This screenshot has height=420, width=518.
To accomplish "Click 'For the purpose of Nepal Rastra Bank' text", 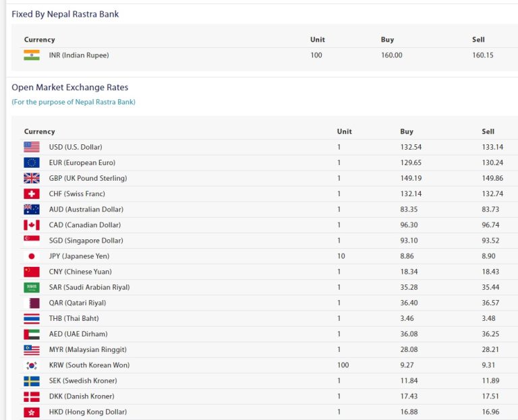I will tap(74, 102).
